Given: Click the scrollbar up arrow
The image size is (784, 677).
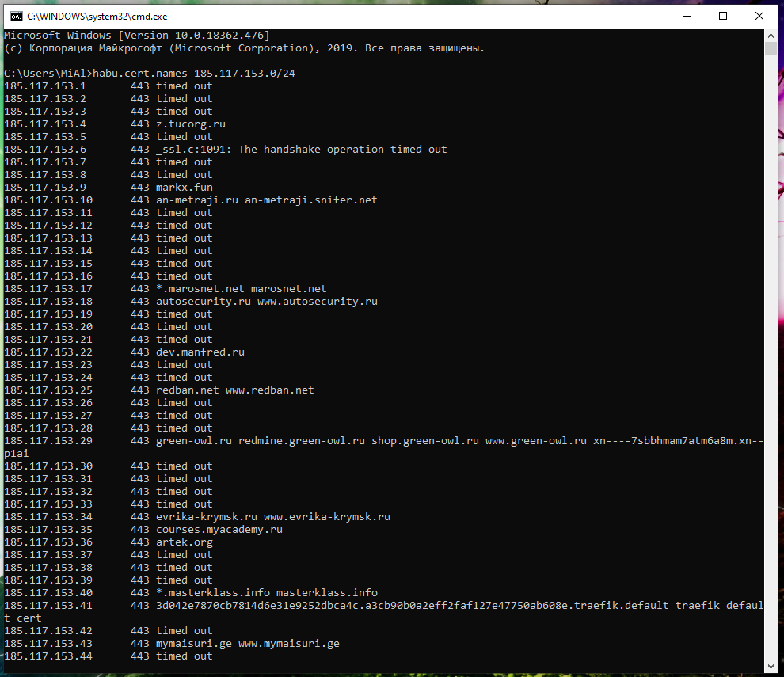Looking at the screenshot, I should click(x=771, y=36).
